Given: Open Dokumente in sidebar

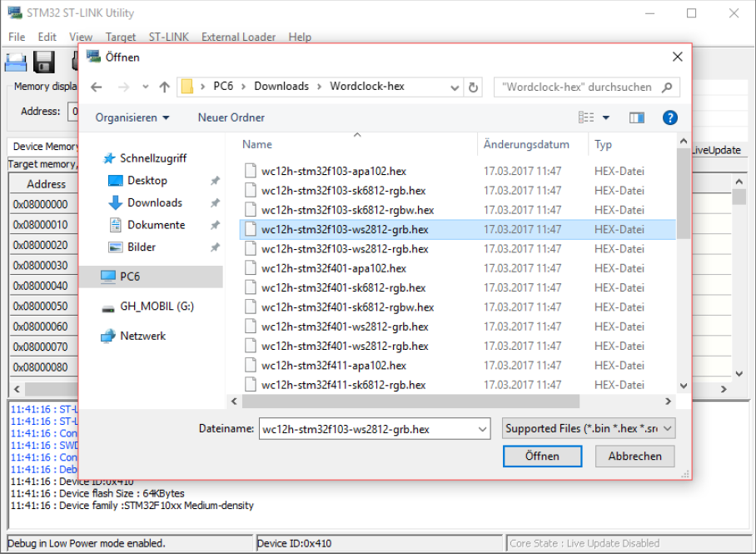Looking at the screenshot, I should pos(147,225).
